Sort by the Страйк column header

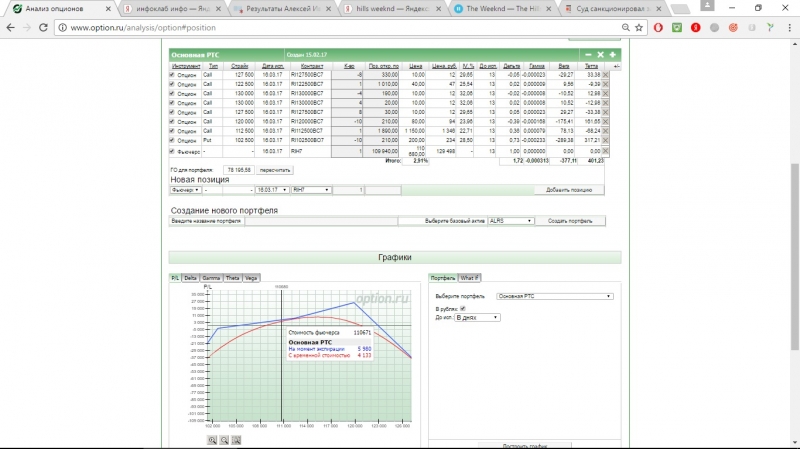[239, 66]
